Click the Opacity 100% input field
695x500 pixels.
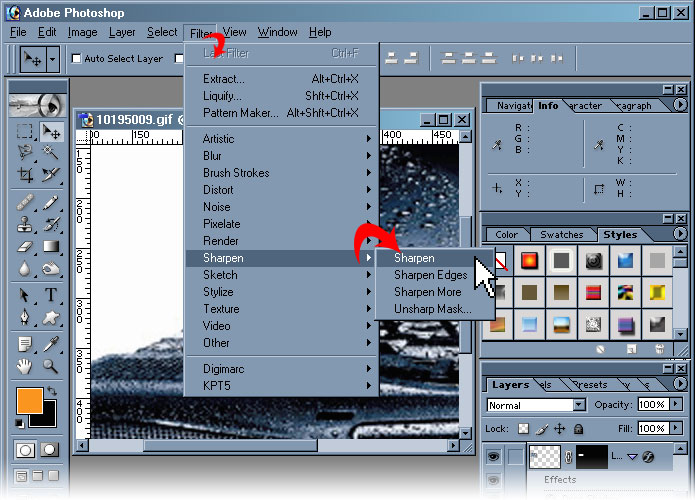[653, 404]
